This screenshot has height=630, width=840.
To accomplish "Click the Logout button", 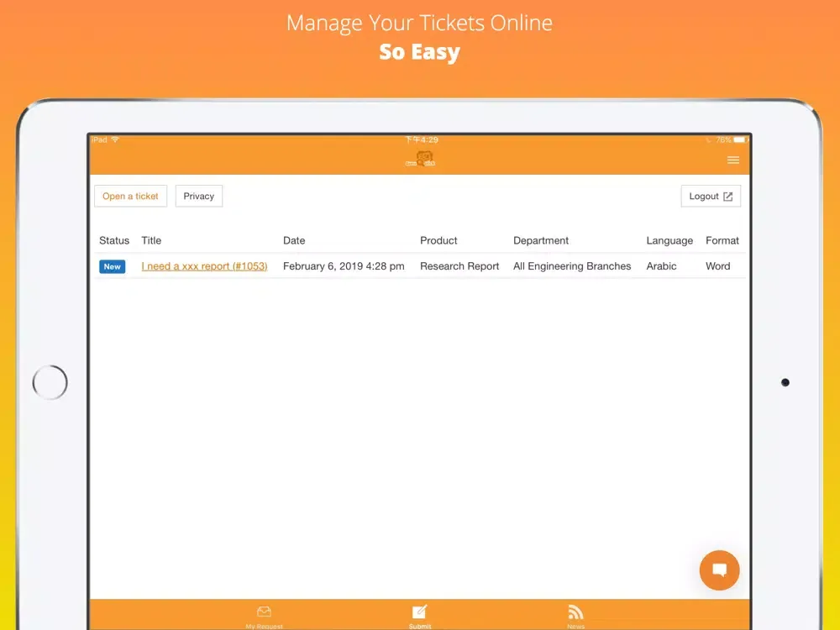I will pyautogui.click(x=711, y=197).
